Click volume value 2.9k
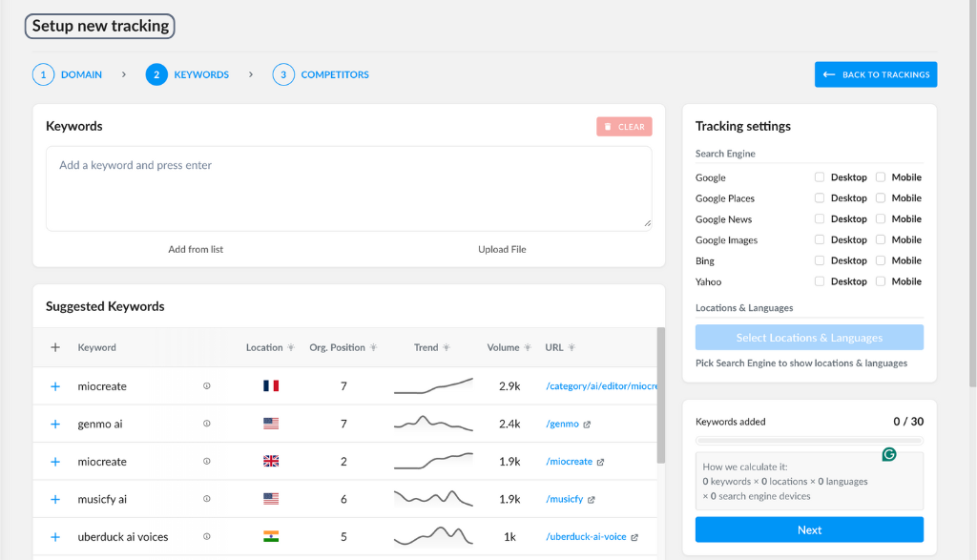 coord(509,386)
